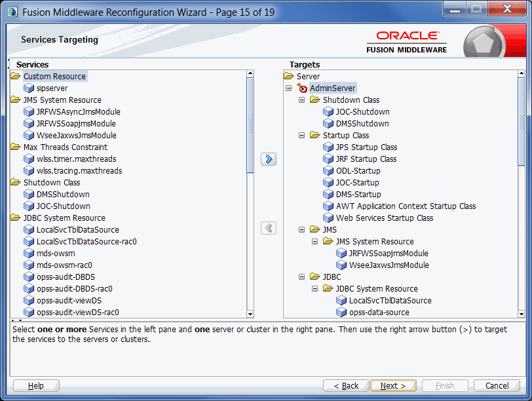Collapse the JDBC node in Targets
532x401 pixels.
(x=301, y=277)
